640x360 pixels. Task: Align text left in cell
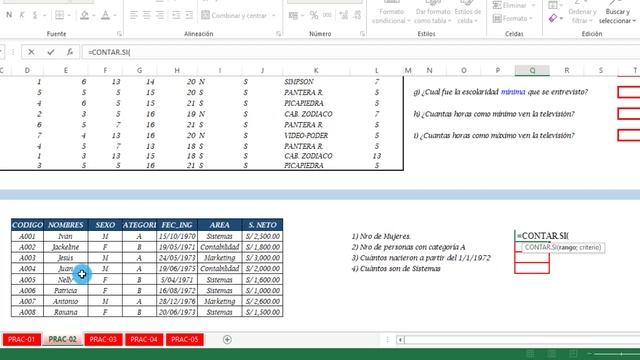(133, 16)
